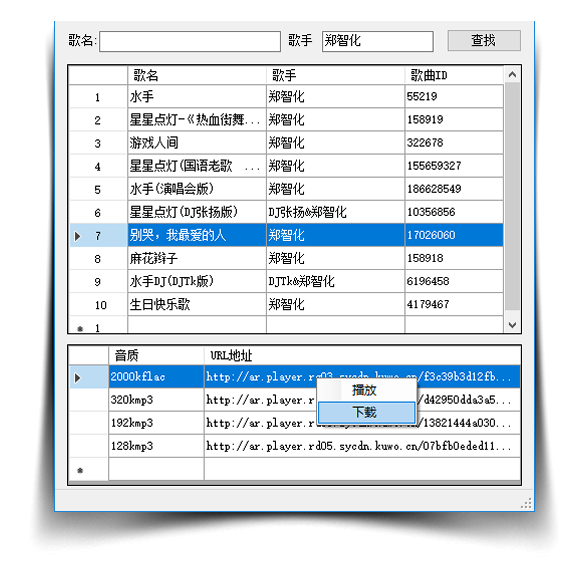Click song ID cell 186628549

(454, 189)
